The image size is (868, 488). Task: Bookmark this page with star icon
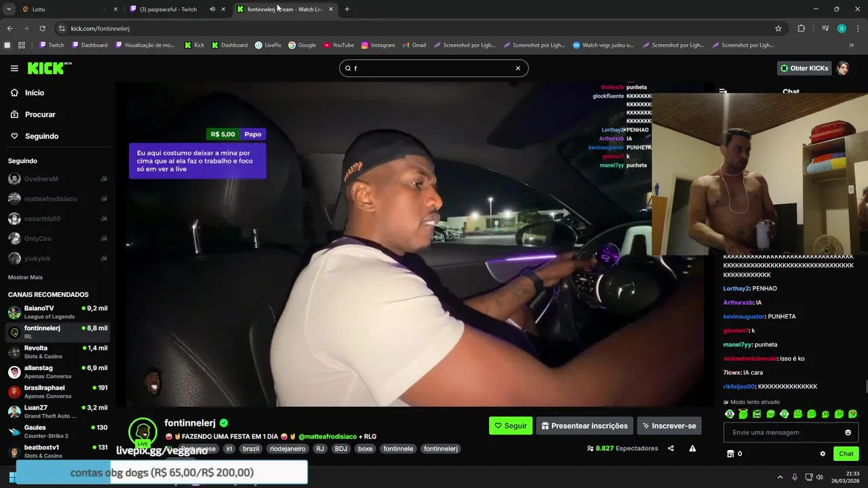[x=778, y=28]
